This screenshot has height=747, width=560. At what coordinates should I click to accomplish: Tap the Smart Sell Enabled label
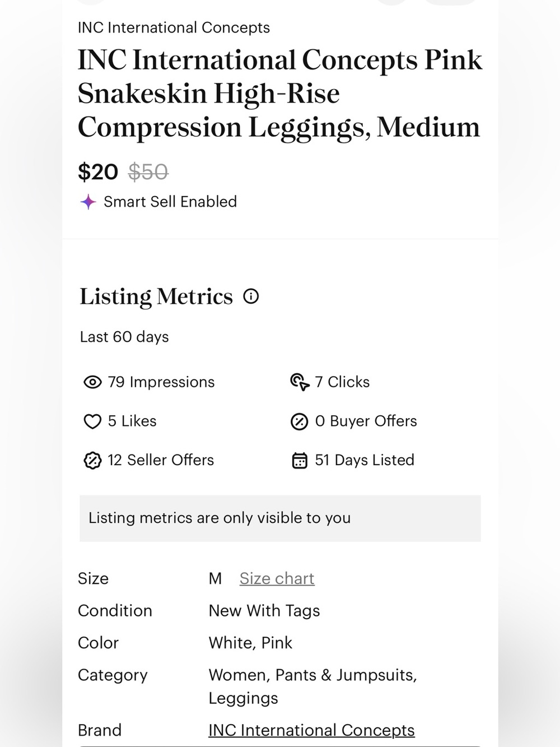pos(170,202)
